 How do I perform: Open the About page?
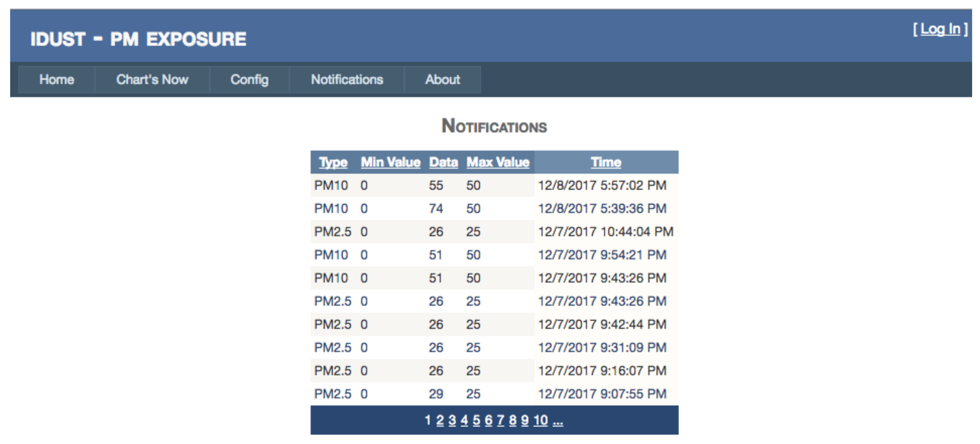(x=442, y=79)
